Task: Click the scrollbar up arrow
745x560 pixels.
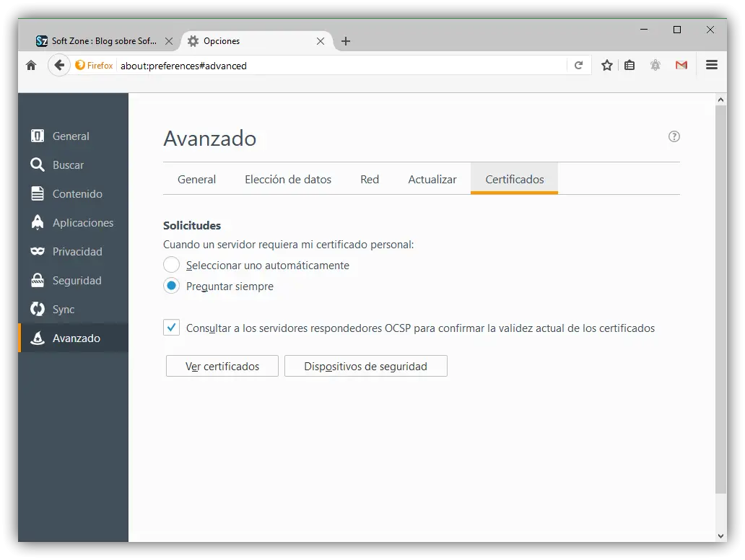Action: [x=720, y=100]
